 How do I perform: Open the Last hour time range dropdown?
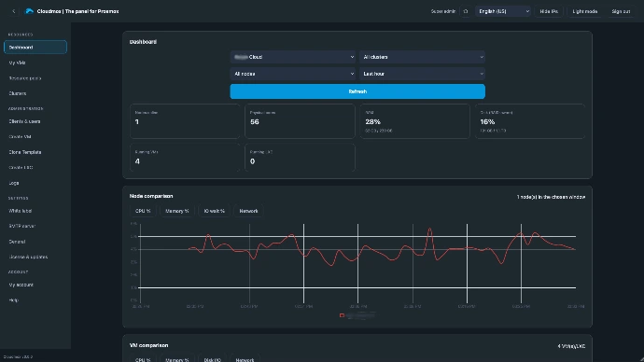coord(422,74)
